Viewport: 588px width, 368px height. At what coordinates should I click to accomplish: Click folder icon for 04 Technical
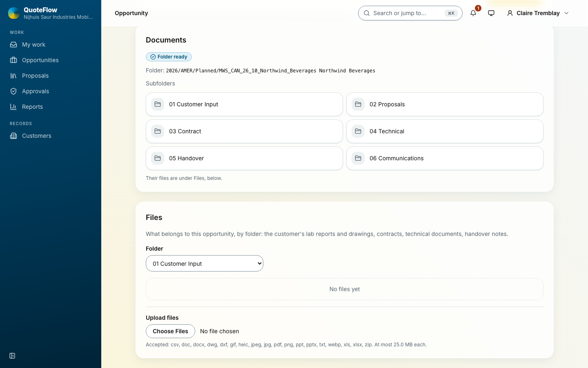coord(358,131)
